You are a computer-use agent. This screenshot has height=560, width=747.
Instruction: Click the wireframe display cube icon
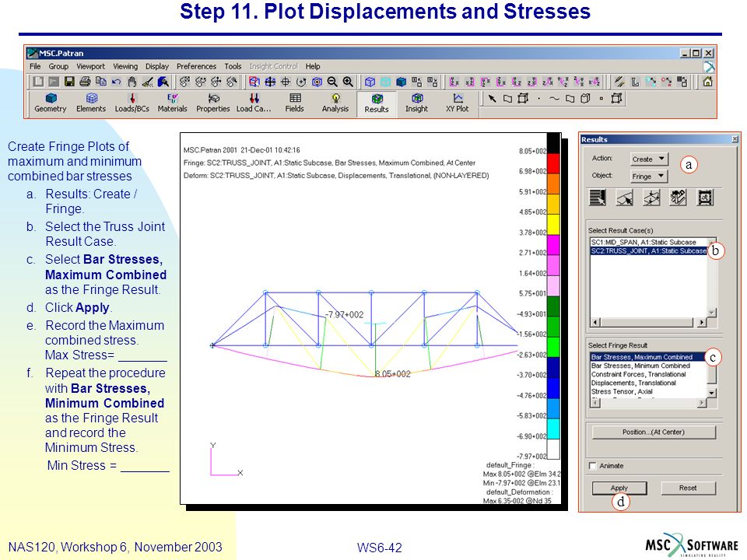370,82
